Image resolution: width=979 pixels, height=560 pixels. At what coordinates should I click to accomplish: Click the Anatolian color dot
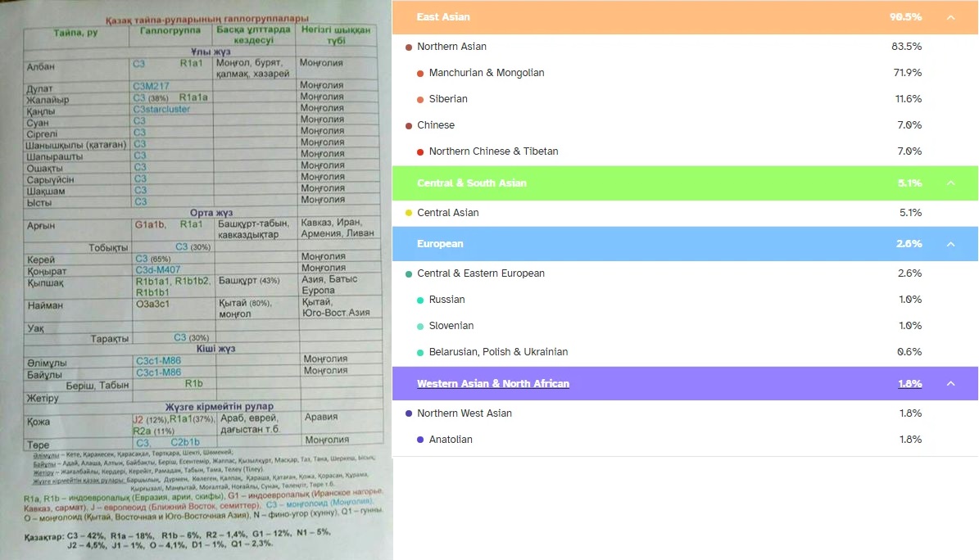tap(420, 440)
